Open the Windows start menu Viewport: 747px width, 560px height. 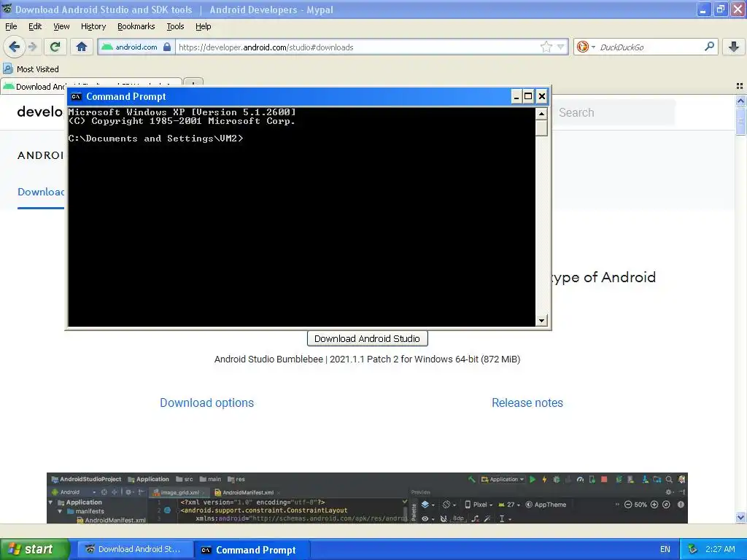pos(34,549)
